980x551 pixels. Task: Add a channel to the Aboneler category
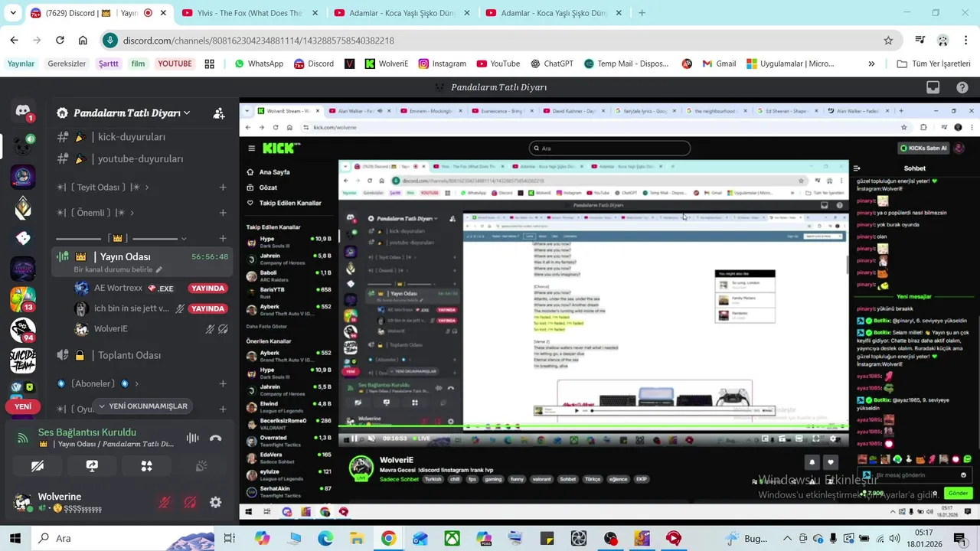point(223,383)
